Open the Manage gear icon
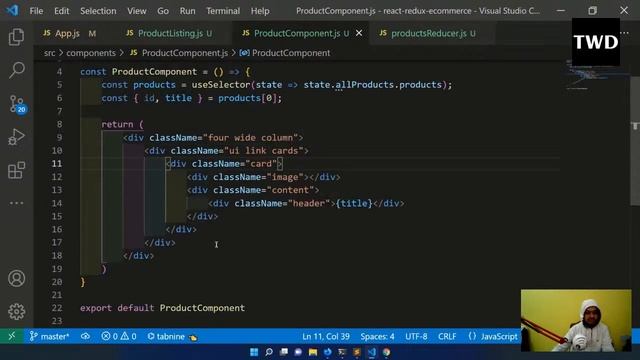Image resolution: width=640 pixels, height=360 pixels. click(16, 311)
